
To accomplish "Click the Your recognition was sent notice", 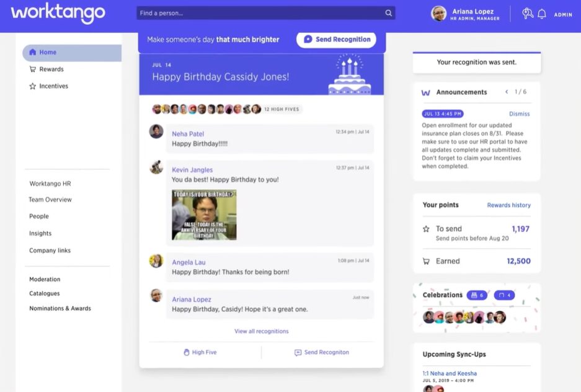I will click(x=476, y=62).
